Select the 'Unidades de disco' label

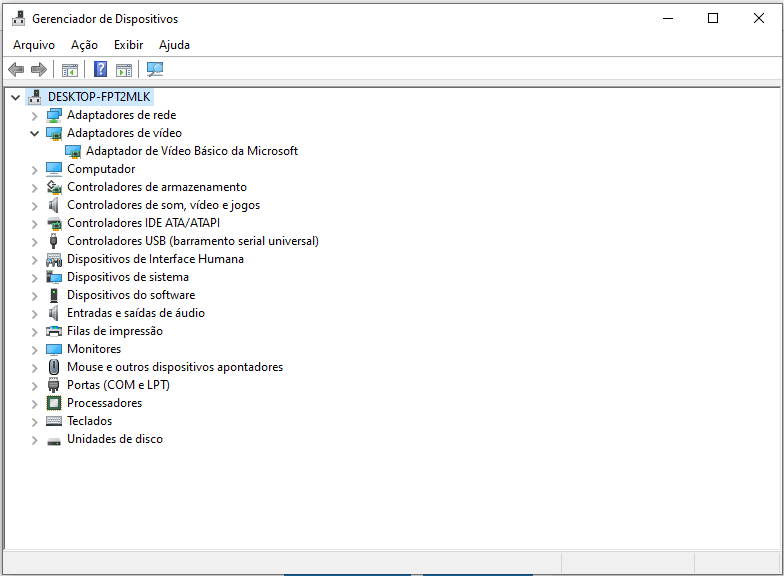pos(115,439)
